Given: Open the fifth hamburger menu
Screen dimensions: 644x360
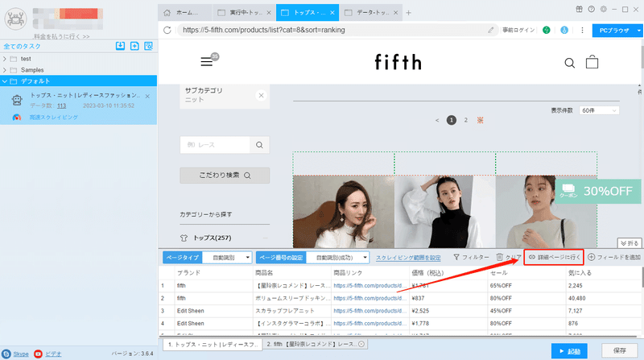Looking at the screenshot, I should 207,62.
